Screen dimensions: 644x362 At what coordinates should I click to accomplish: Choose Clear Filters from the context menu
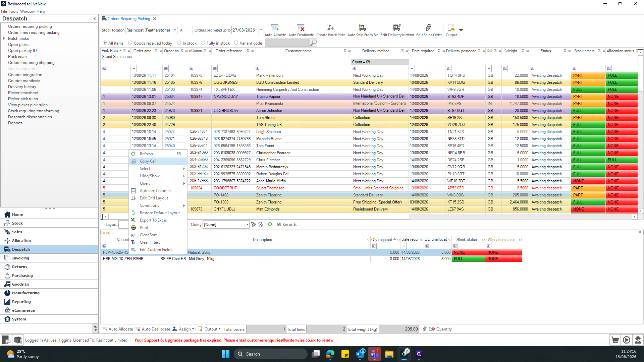coord(158,242)
